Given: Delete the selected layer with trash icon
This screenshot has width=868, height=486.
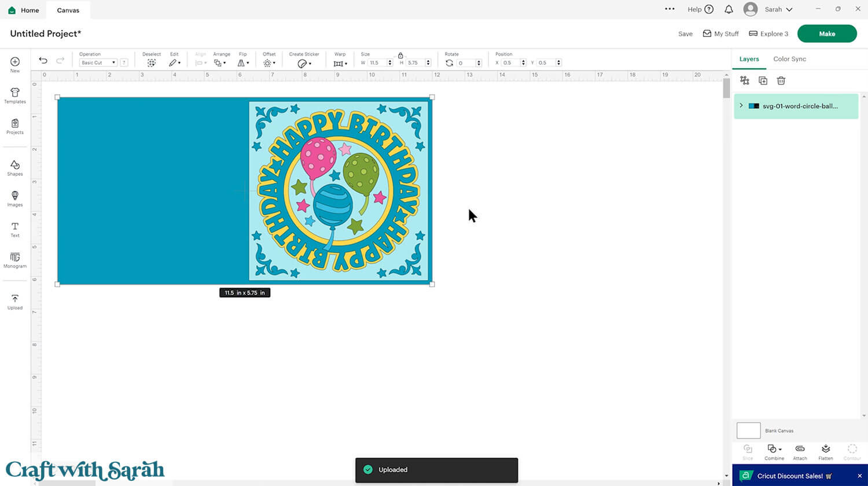Looking at the screenshot, I should [781, 81].
